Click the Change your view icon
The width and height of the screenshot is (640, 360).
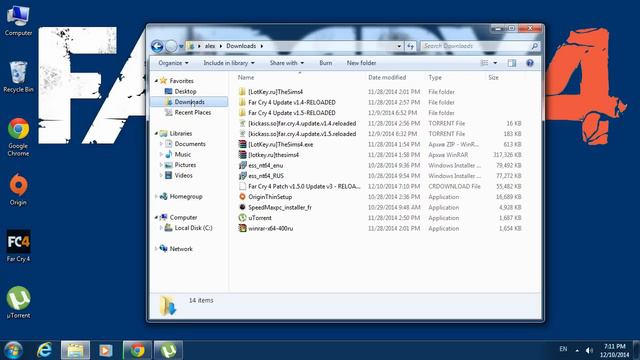point(484,63)
